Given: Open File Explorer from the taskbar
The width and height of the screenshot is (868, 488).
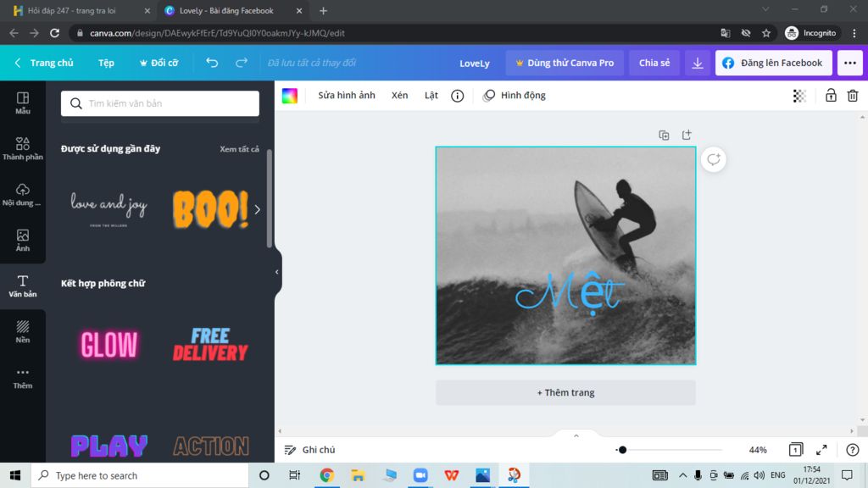Looking at the screenshot, I should pos(358,475).
